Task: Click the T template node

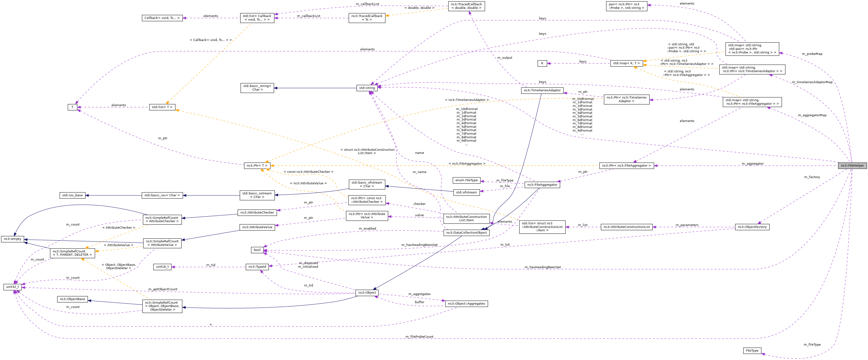Action: (72, 107)
